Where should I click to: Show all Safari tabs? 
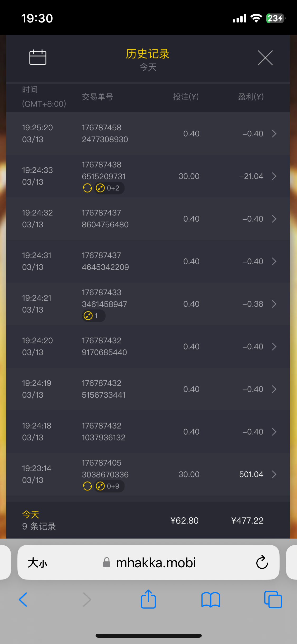coord(273,599)
